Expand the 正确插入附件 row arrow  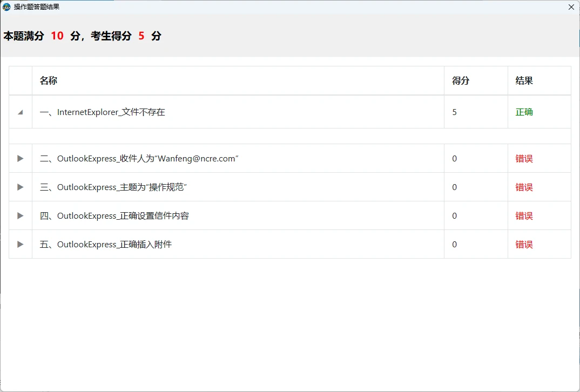coord(21,245)
